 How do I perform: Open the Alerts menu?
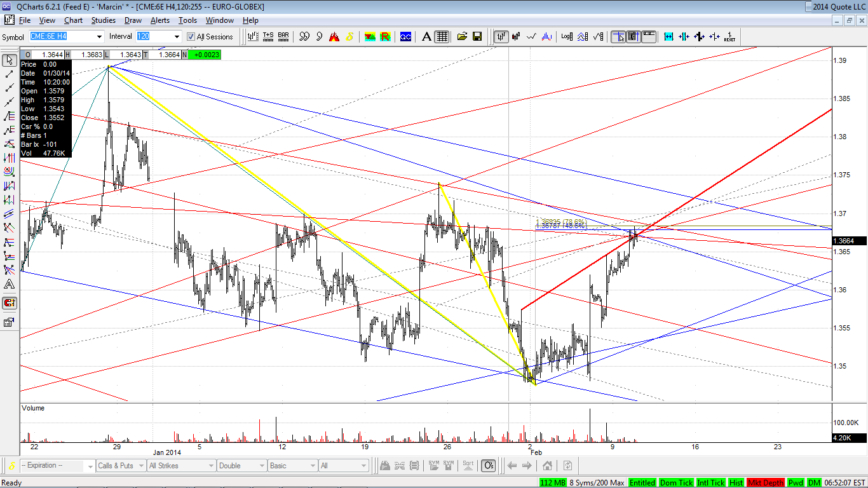[159, 20]
